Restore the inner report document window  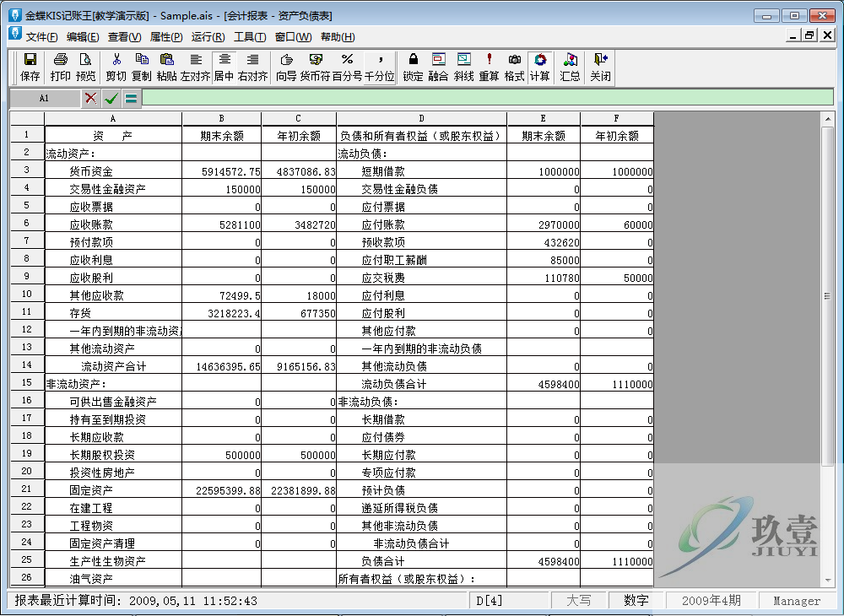809,35
